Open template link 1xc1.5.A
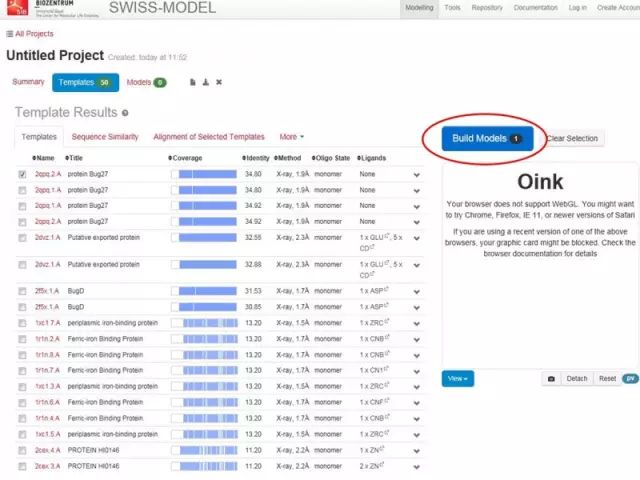The width and height of the screenshot is (640, 480). point(48,434)
